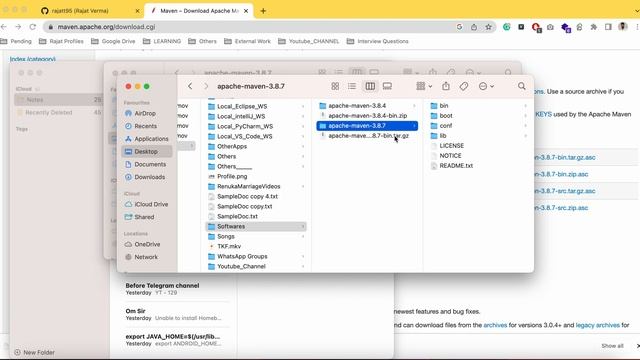Viewport: 640px width, 360px height.
Task: Bookmark this page with star icon
Action: tap(488, 27)
